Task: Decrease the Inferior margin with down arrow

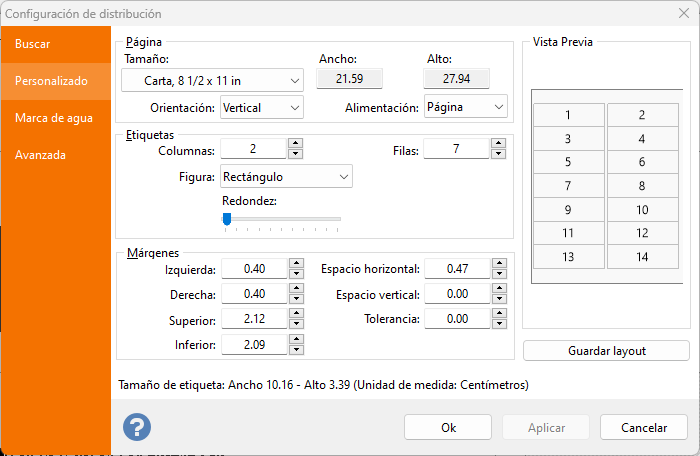Action: pyautogui.click(x=295, y=351)
